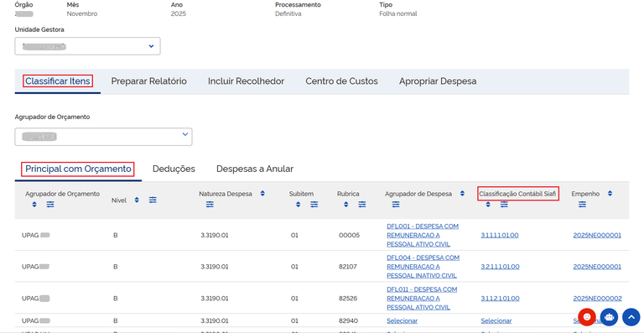This screenshot has height=333, width=644.
Task: Open empenho 2025NE000001 in rubrica 00005 row
Action: 597,235
